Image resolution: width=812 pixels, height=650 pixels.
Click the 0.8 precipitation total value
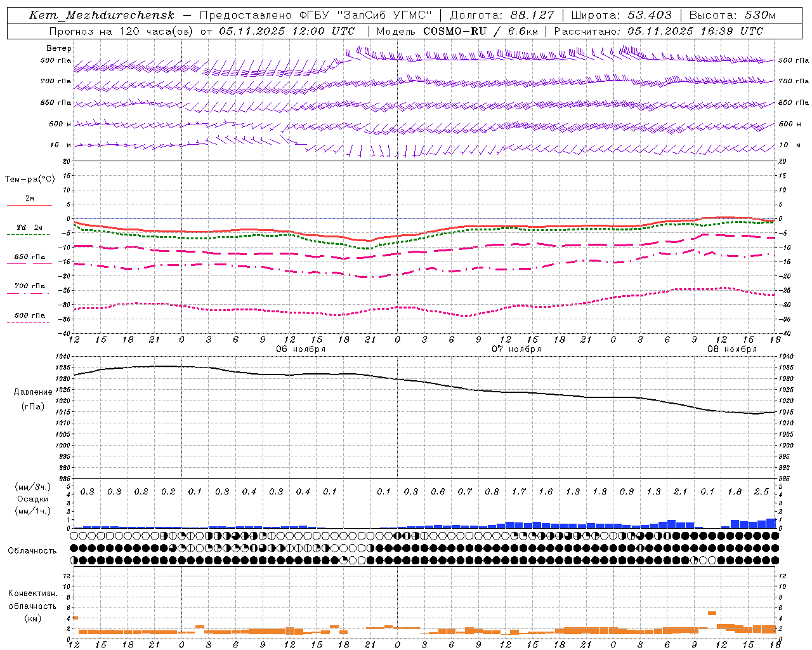click(492, 491)
